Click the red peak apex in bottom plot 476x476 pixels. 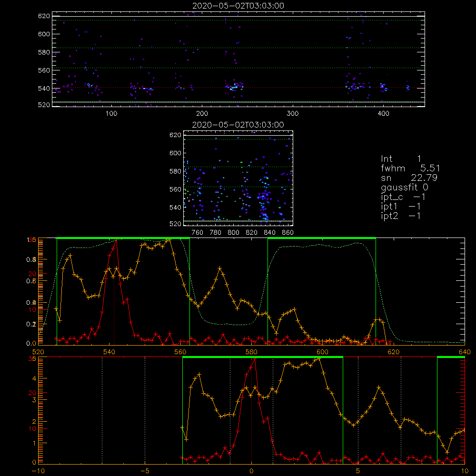255,359
